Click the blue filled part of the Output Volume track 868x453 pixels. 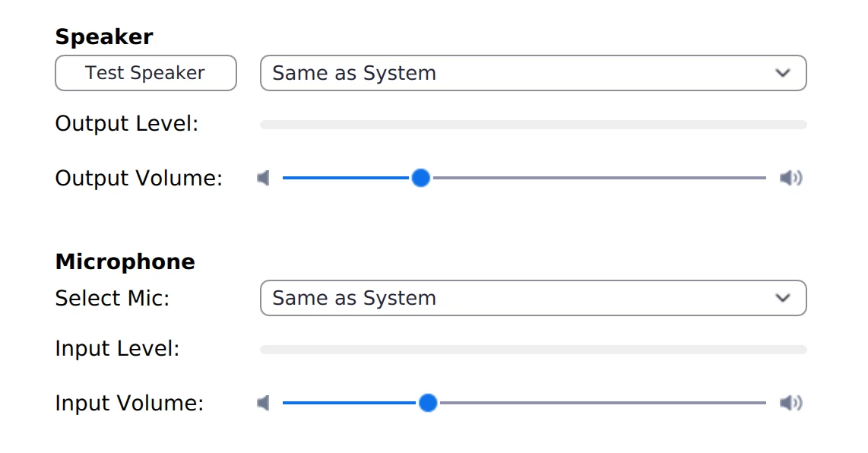coord(346,178)
